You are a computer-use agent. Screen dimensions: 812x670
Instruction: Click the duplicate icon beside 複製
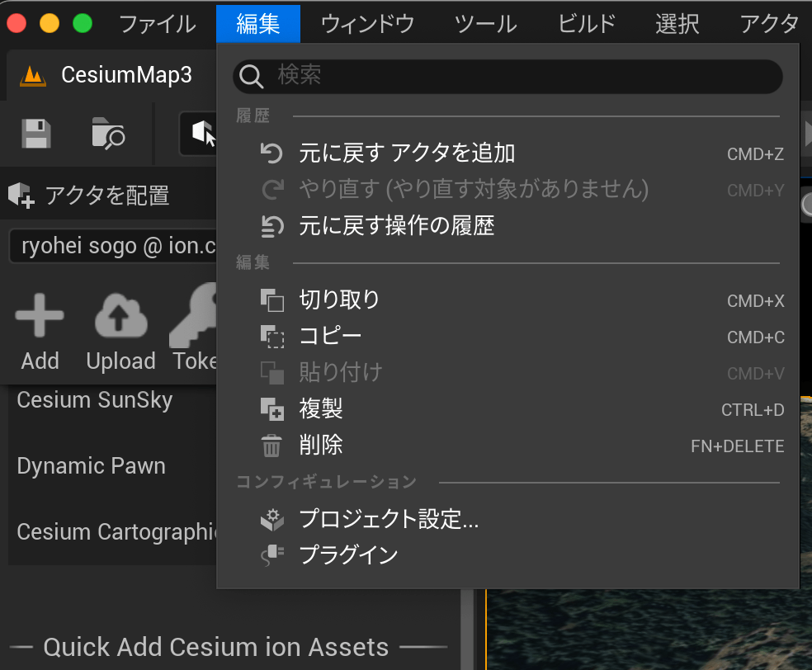pyautogui.click(x=271, y=409)
